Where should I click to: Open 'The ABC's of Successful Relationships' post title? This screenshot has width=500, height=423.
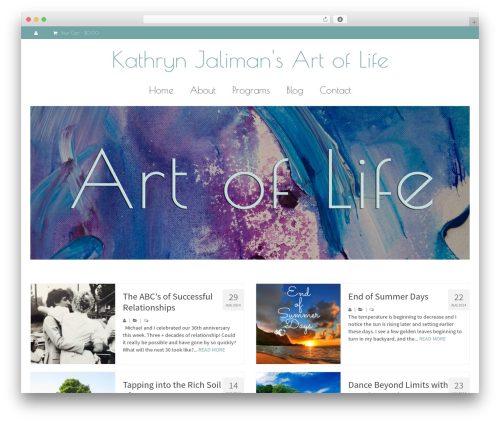[168, 302]
